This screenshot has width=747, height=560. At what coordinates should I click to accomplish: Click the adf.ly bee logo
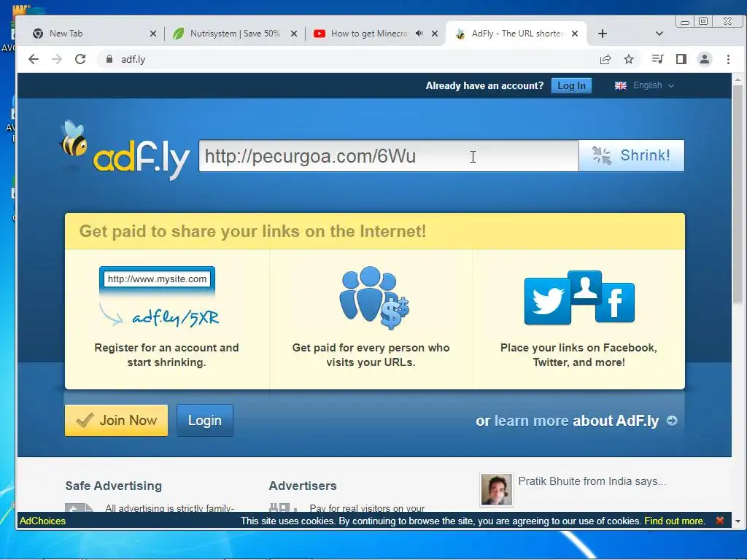tap(125, 150)
